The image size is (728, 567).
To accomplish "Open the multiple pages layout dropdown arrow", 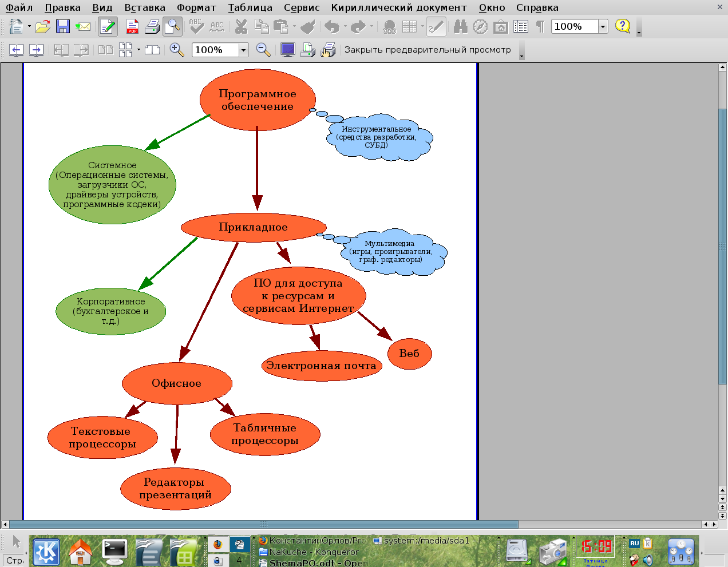I will pos(139,50).
